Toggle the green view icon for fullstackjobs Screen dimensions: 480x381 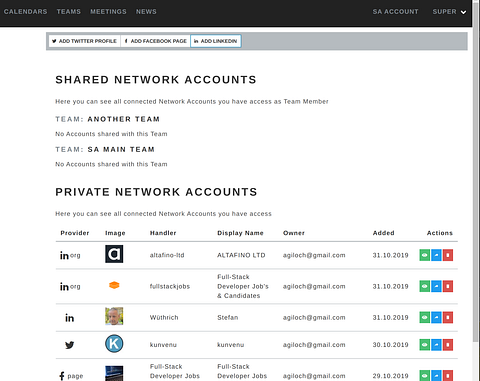pos(424,286)
